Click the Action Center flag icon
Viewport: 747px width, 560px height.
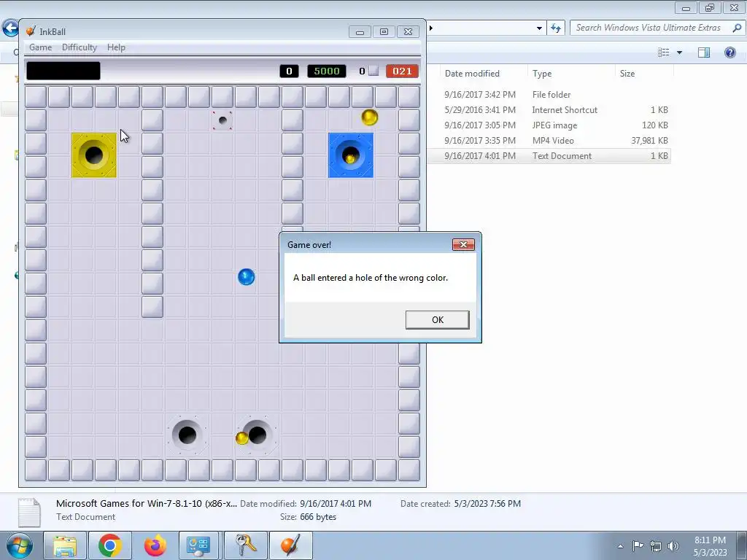point(638,546)
